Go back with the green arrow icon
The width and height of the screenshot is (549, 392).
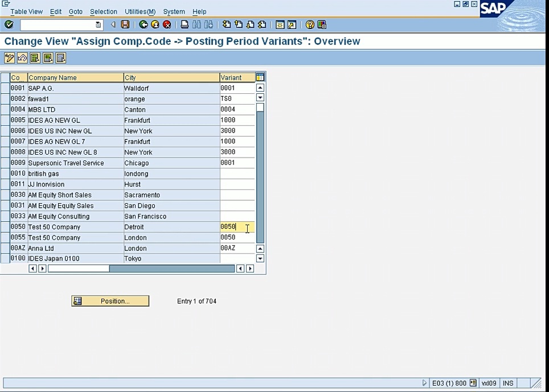tap(143, 24)
